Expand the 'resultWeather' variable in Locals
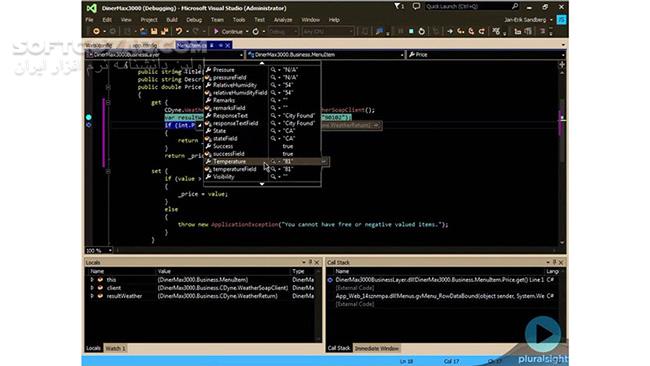Viewport: 650px width, 366px height. [92, 296]
